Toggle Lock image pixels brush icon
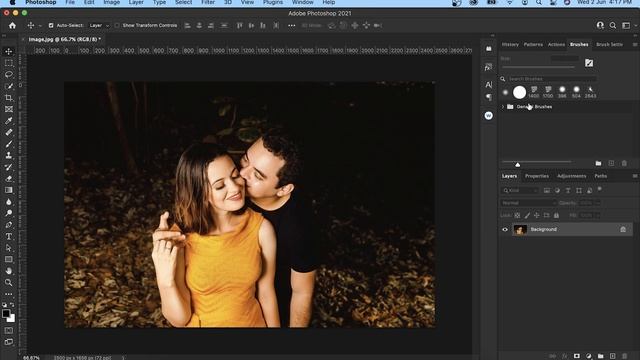 [527, 215]
